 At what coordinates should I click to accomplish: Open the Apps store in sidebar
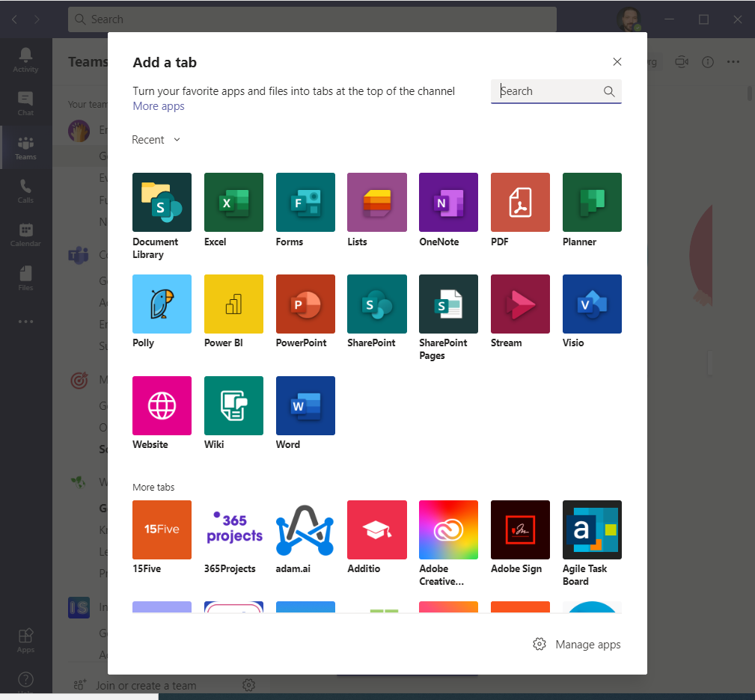(x=25, y=640)
